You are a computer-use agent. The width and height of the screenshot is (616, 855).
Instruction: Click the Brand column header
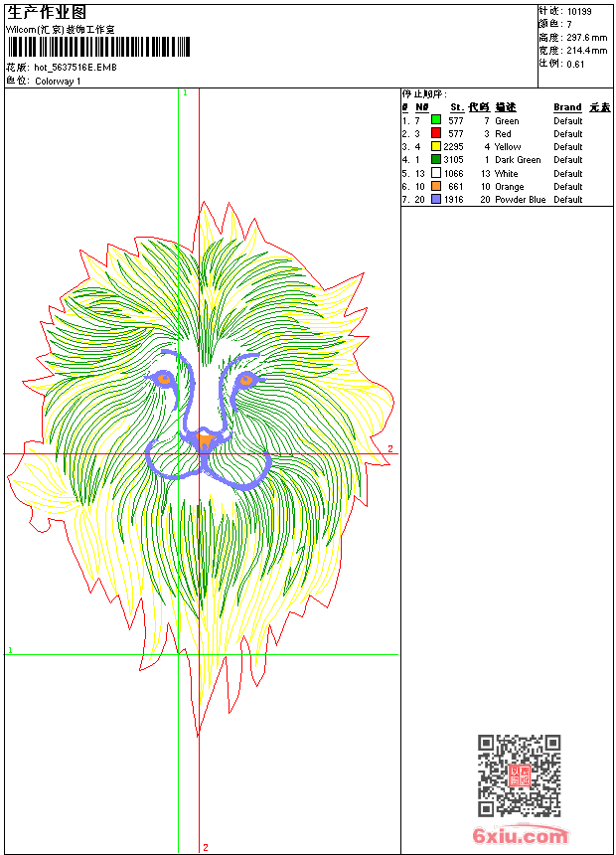click(567, 107)
